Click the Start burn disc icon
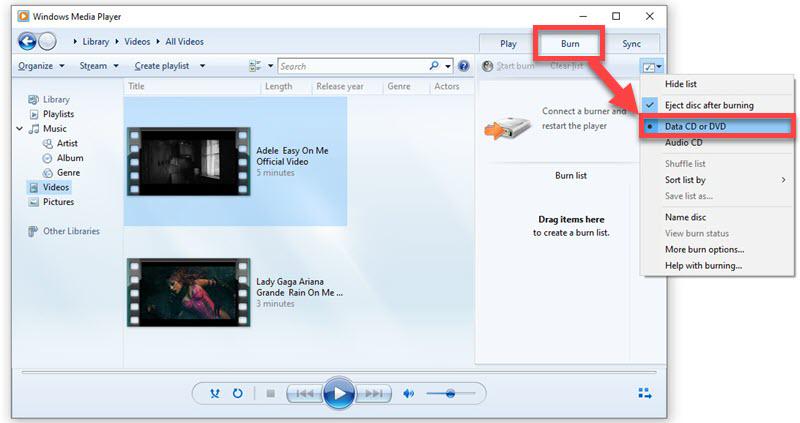 pyautogui.click(x=488, y=66)
